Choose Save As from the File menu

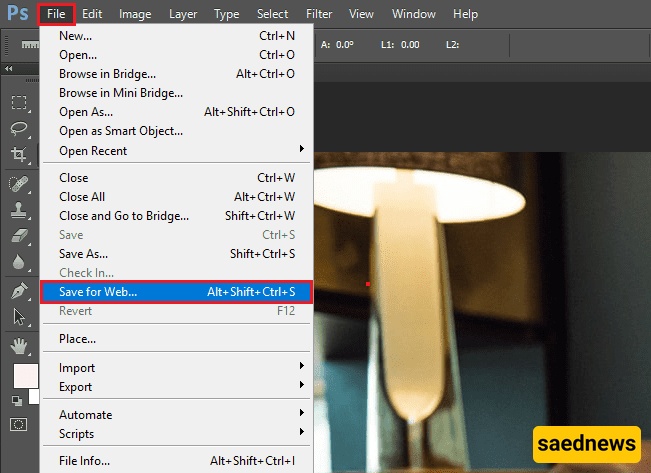click(83, 254)
